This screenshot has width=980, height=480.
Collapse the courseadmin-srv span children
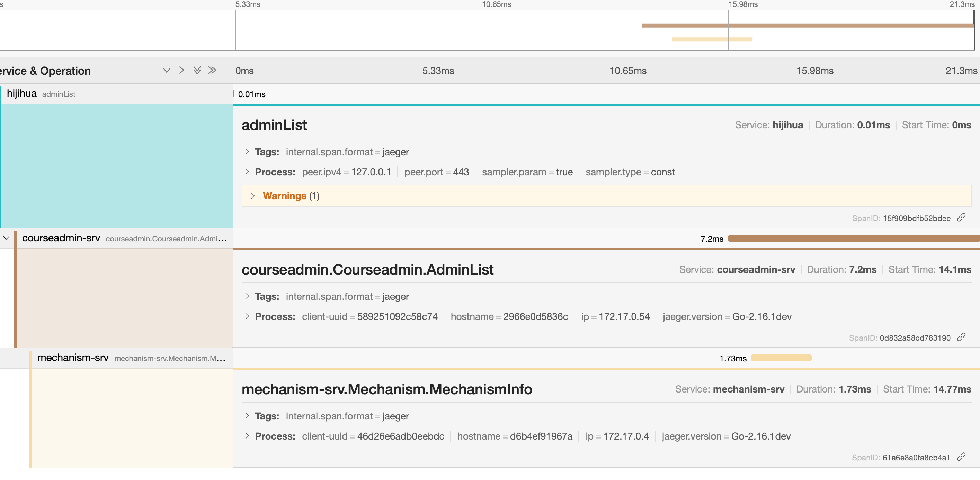coord(7,238)
